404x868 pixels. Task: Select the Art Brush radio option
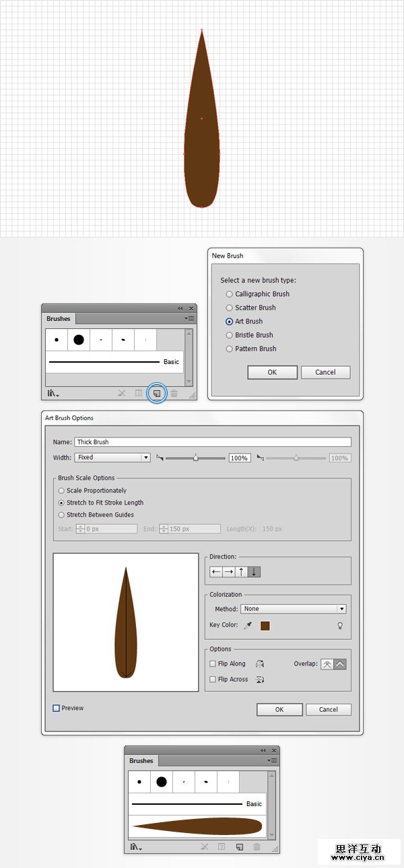tap(230, 322)
